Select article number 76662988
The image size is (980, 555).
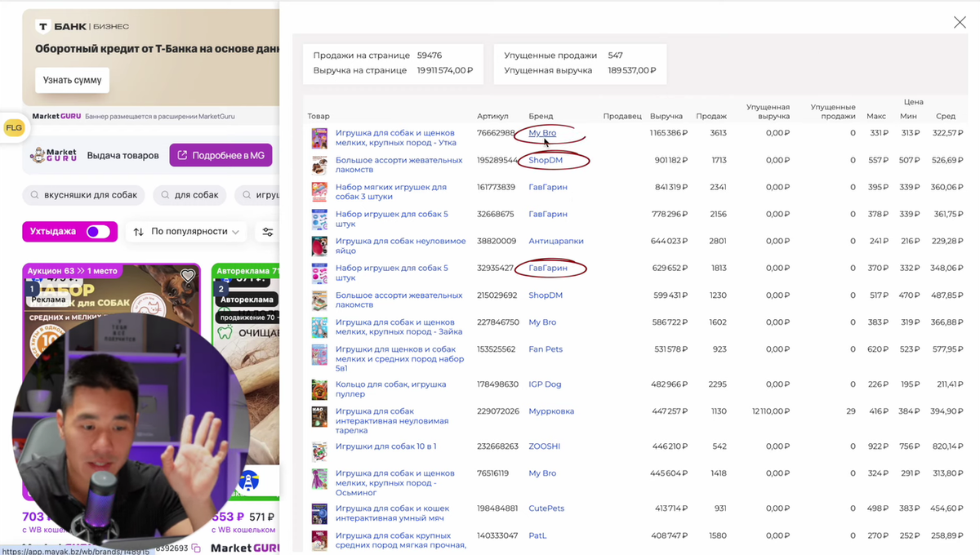coord(497,133)
